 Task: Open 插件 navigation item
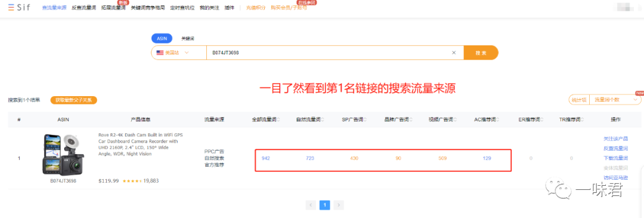(x=229, y=8)
